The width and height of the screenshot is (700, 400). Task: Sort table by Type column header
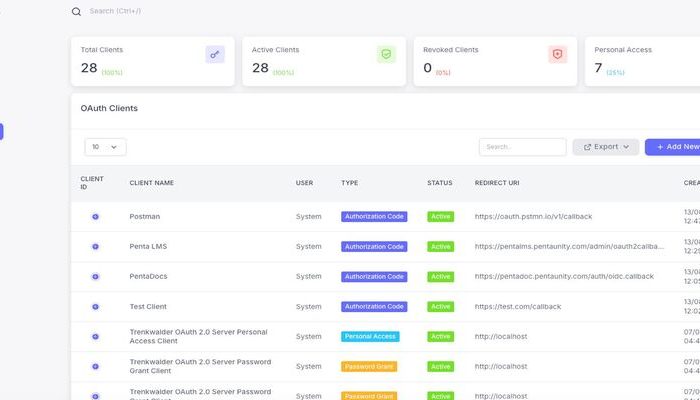(x=349, y=183)
